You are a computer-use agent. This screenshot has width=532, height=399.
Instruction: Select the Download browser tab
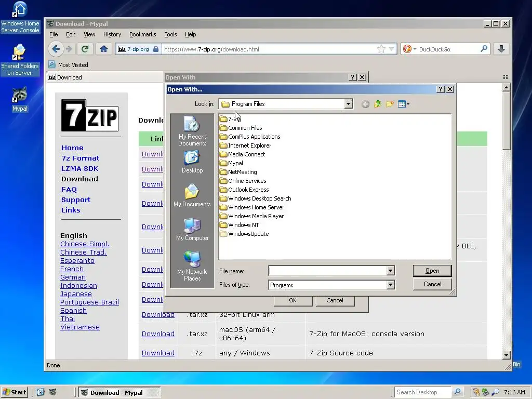(104, 77)
